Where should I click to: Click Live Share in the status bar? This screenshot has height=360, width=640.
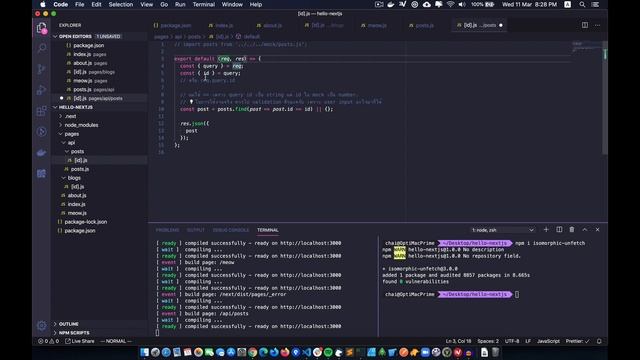pyautogui.click(x=79, y=341)
